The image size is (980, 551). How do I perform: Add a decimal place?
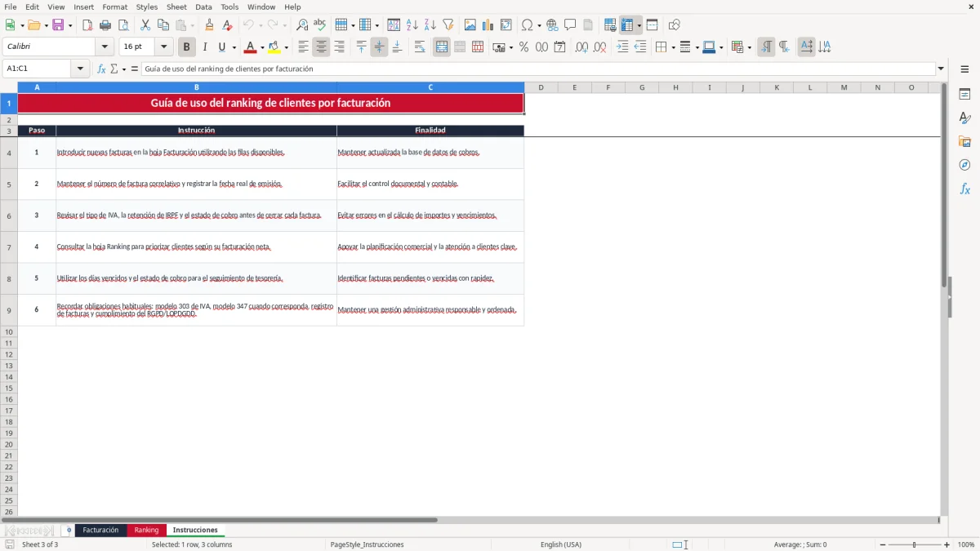581,47
